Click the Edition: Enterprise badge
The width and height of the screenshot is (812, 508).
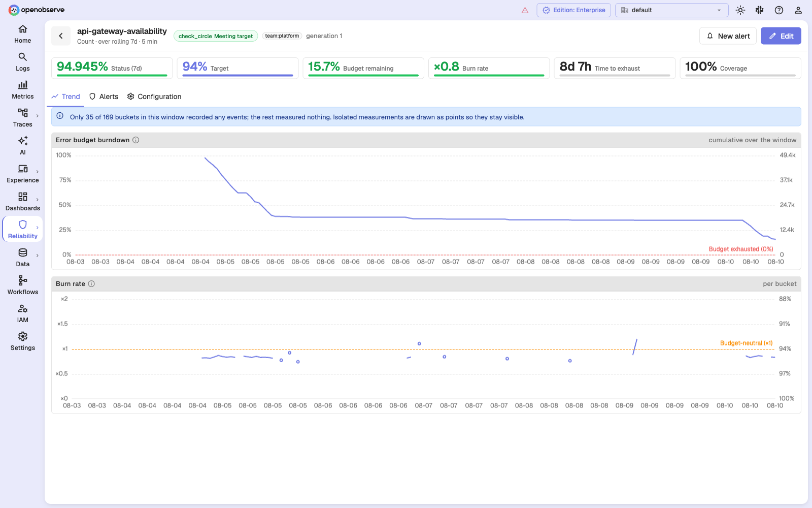point(573,10)
